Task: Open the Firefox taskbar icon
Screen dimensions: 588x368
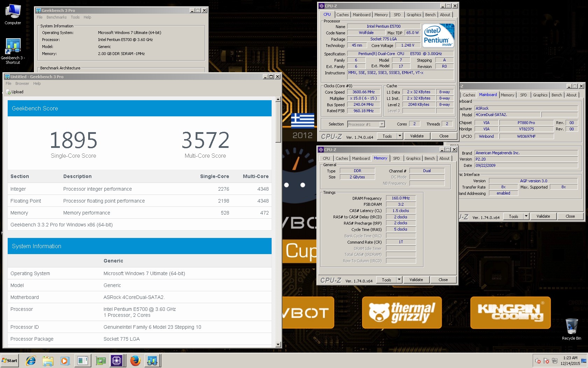Action: pyautogui.click(x=135, y=361)
